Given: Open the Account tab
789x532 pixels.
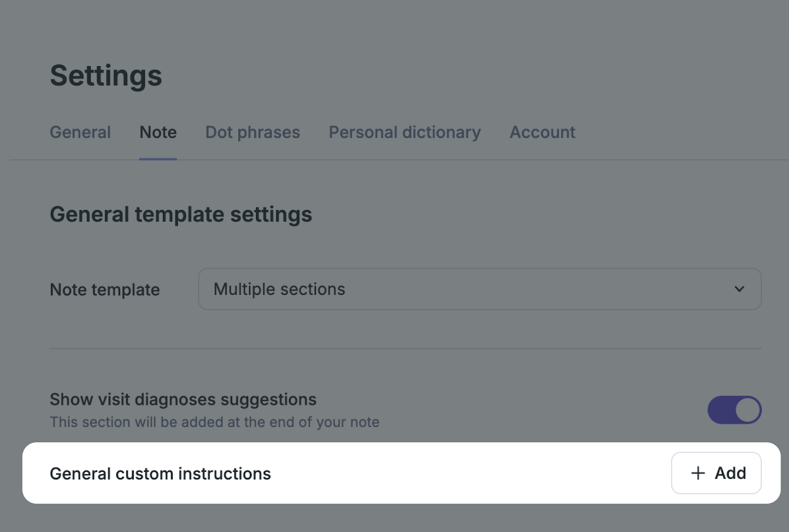Looking at the screenshot, I should coord(542,132).
